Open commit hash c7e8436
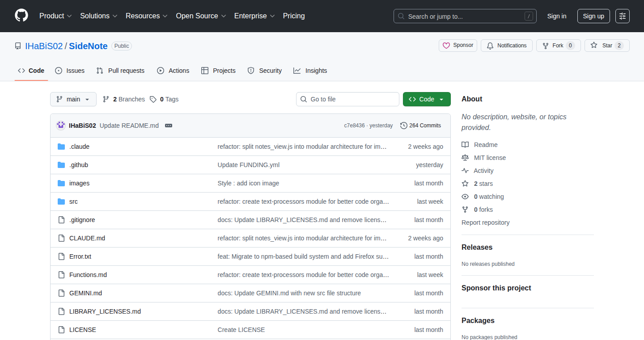The width and height of the screenshot is (644, 340). click(354, 126)
